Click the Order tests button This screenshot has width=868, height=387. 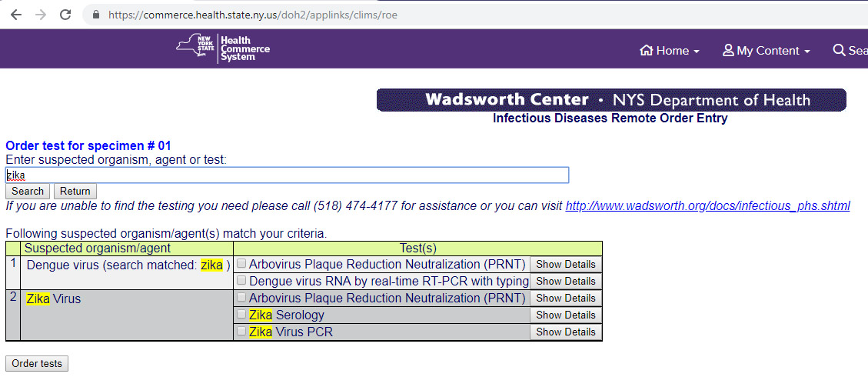point(37,364)
